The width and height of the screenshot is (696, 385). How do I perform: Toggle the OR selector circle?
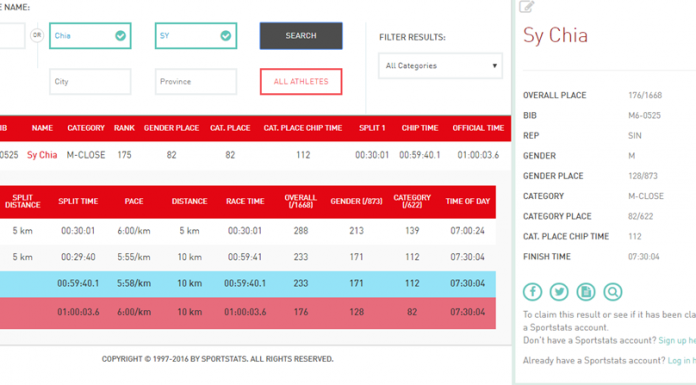(x=37, y=35)
